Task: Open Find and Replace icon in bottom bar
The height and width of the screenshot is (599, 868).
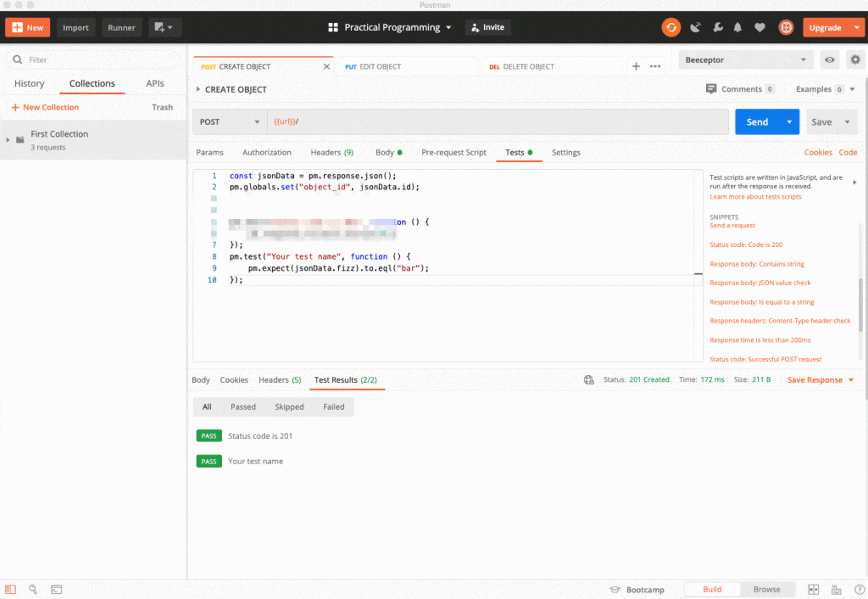Action: (x=33, y=589)
